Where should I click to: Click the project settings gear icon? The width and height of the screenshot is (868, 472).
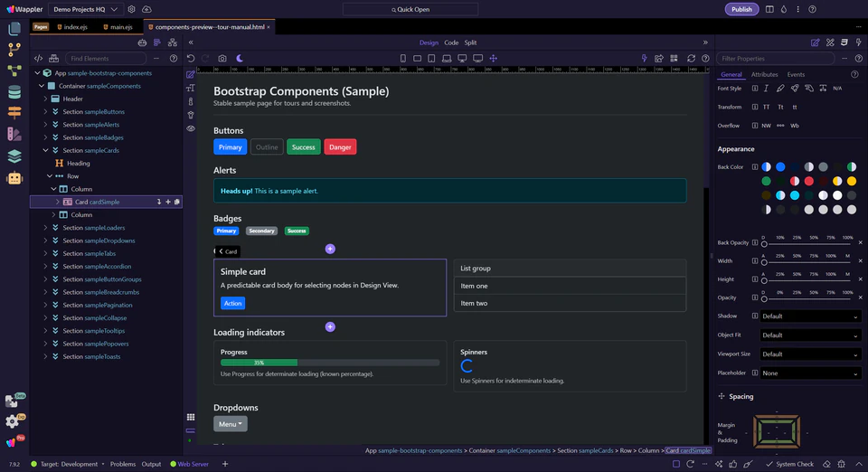131,9
